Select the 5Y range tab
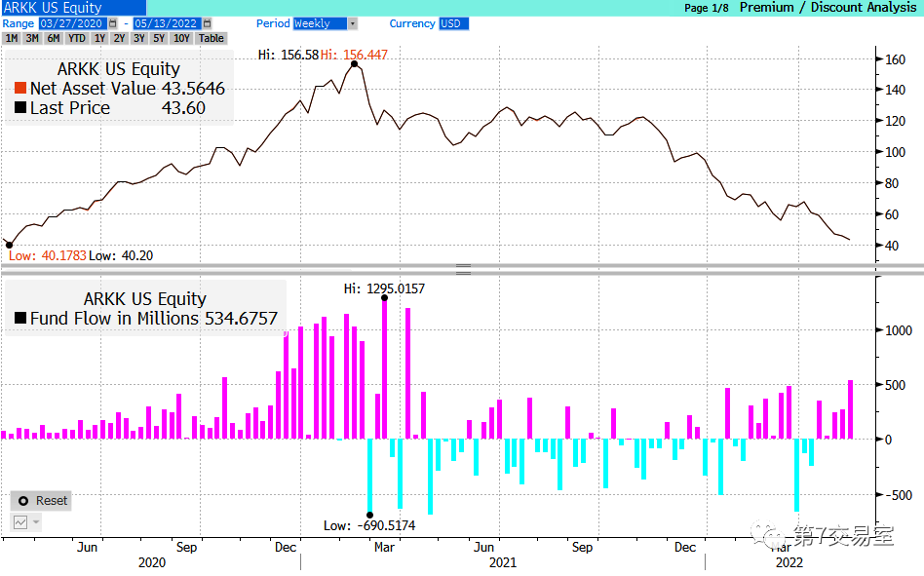The width and height of the screenshot is (924, 576). point(159,38)
